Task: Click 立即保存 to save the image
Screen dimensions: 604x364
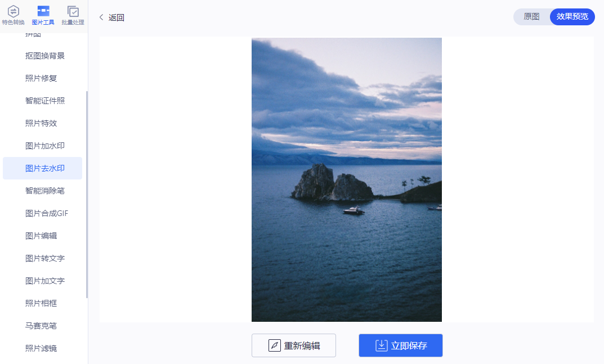Action: tap(401, 345)
